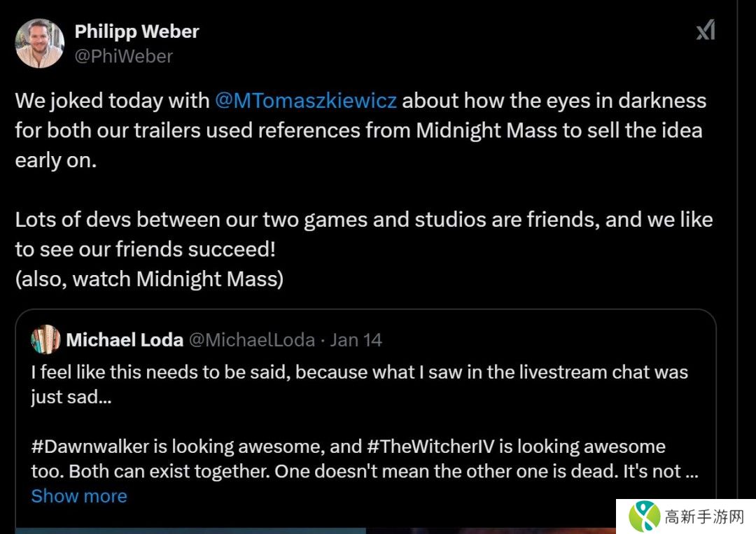This screenshot has width=756, height=534.
Task: Open the Philipp Weber display name
Action: [136, 31]
